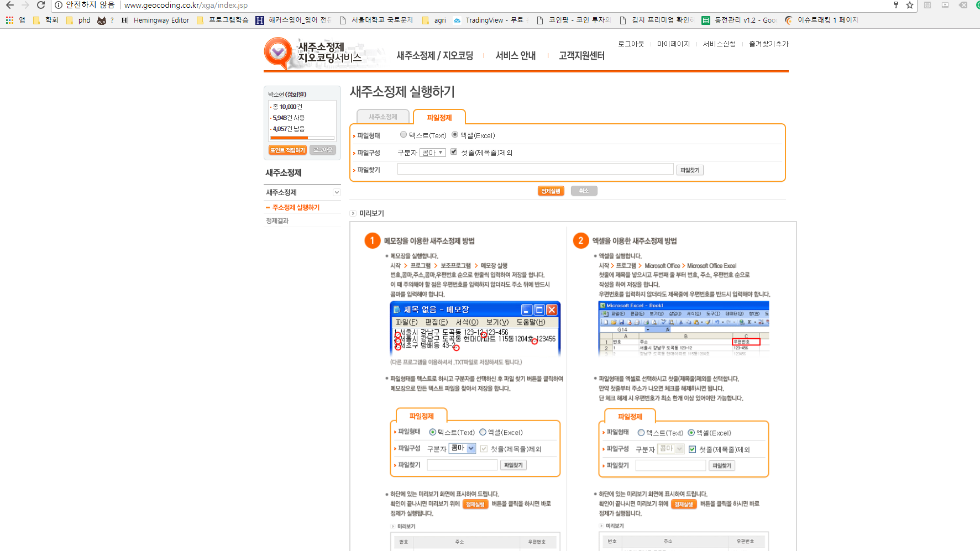Open the phd bookmark folder

click(78, 20)
